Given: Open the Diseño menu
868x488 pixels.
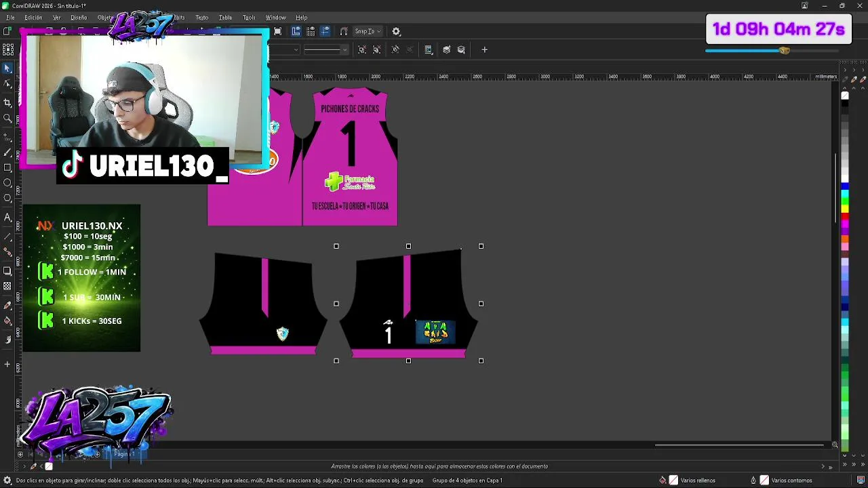Looking at the screenshot, I should 79,18.
